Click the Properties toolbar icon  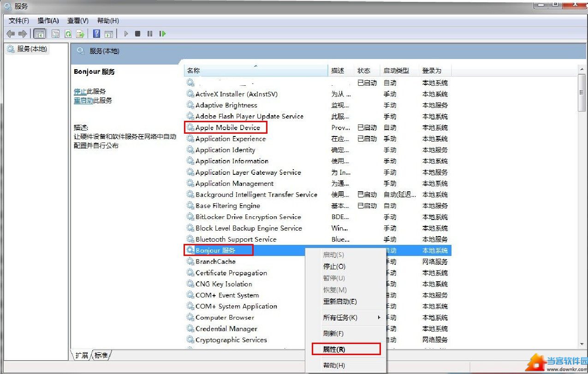pyautogui.click(x=55, y=34)
